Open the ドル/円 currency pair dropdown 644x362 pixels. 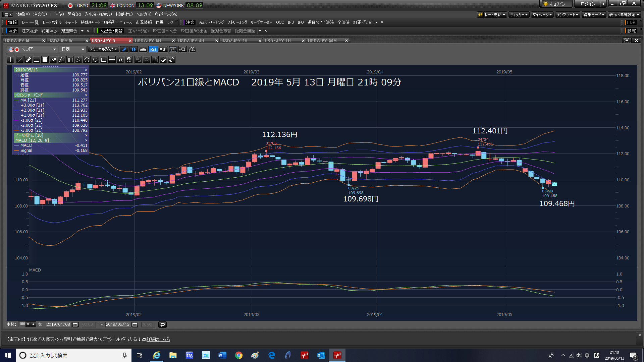(x=33, y=49)
